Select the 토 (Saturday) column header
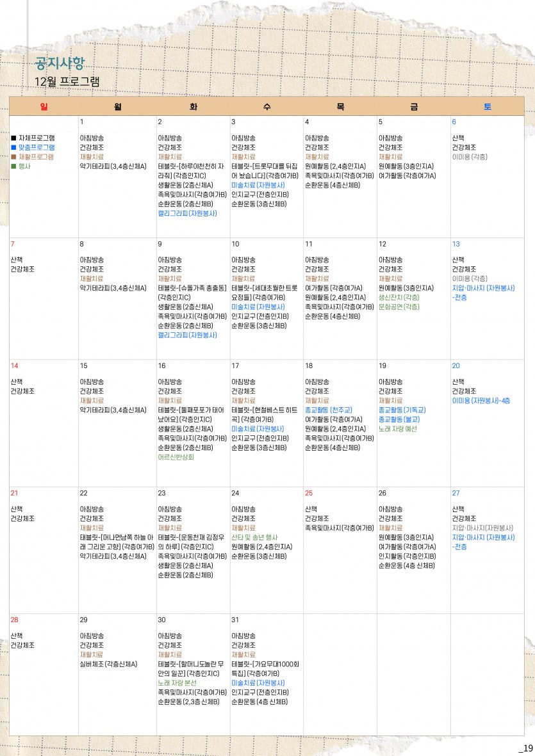535x756 pixels. pos(487,106)
